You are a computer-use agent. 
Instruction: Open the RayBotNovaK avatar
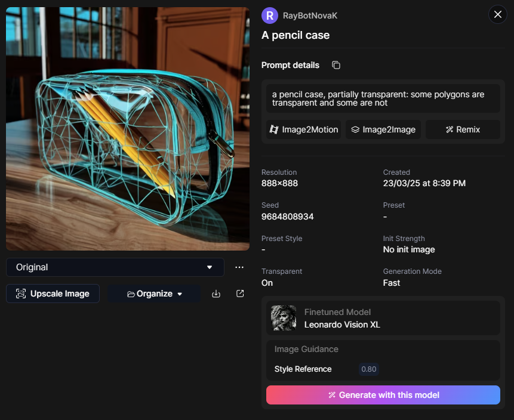pyautogui.click(x=270, y=16)
